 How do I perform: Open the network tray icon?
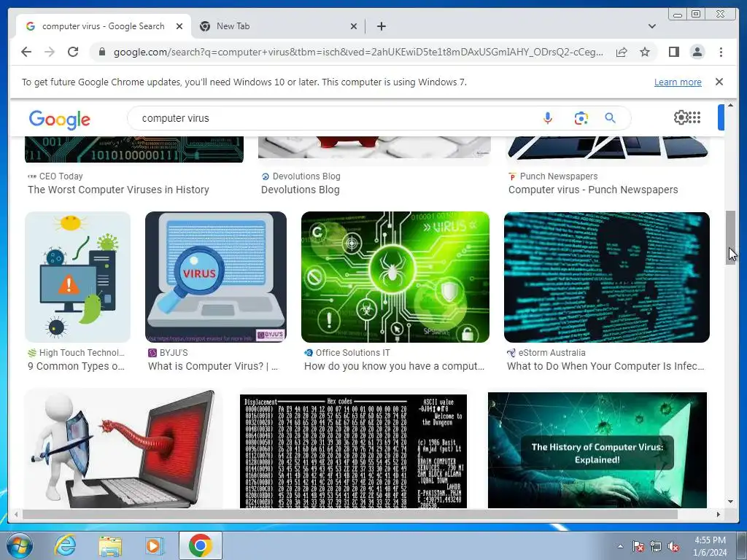coord(656,547)
